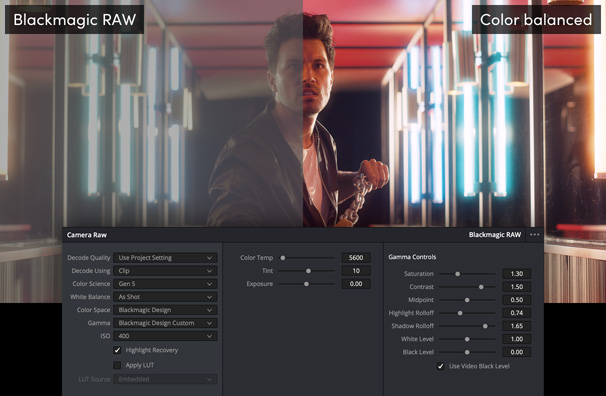Click the Saturation slider knob

pyautogui.click(x=458, y=274)
